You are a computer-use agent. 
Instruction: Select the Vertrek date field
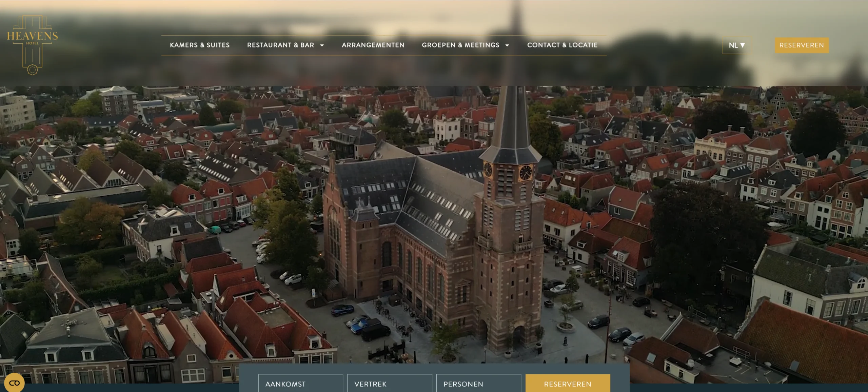[x=390, y=383]
